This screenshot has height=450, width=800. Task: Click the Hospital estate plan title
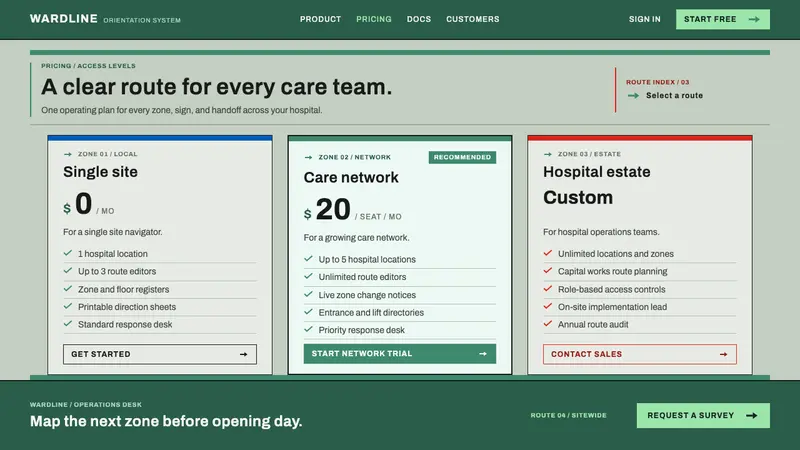coord(596,172)
